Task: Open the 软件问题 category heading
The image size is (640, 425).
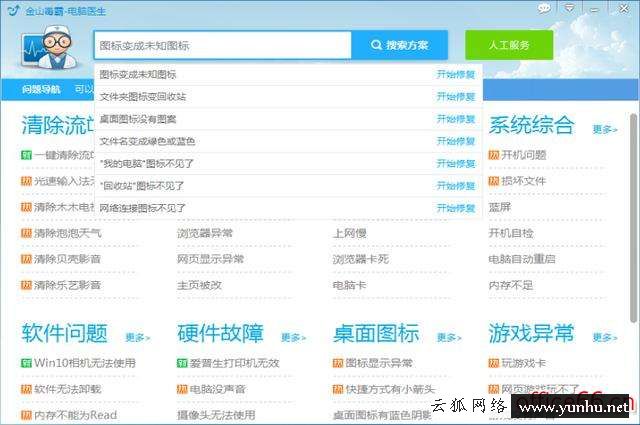Action: pyautogui.click(x=64, y=333)
